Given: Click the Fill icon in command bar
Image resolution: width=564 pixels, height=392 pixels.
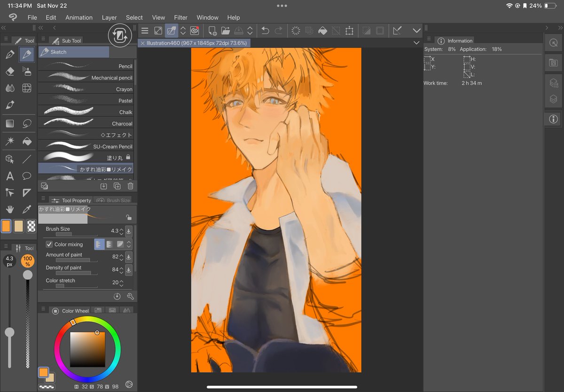Looking at the screenshot, I should (x=322, y=31).
